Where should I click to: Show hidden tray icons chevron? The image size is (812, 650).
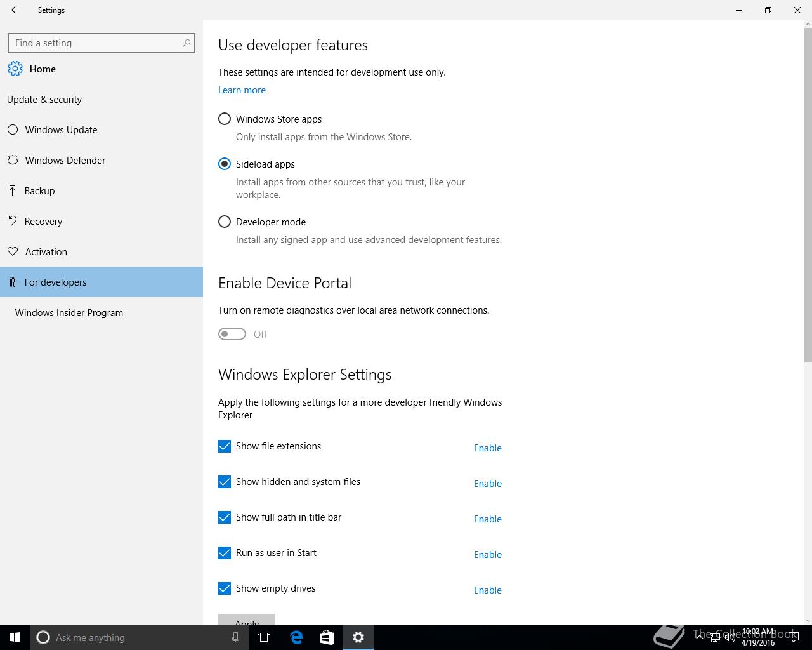[700, 637]
